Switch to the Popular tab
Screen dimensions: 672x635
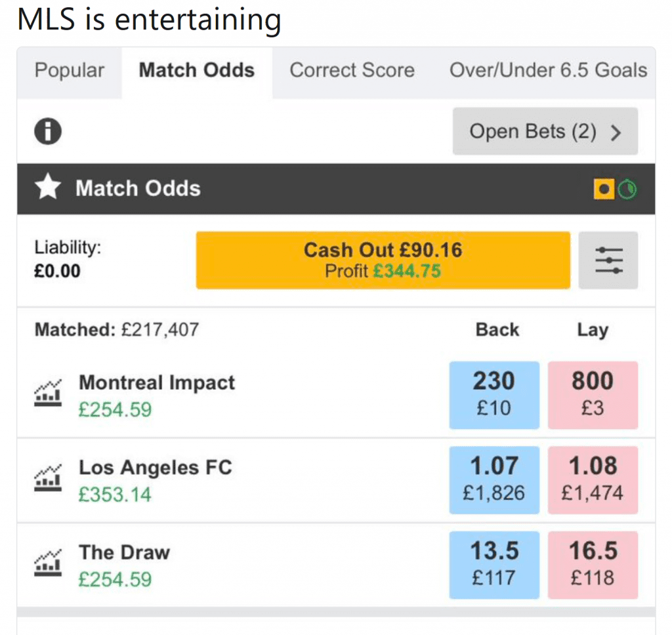click(x=70, y=71)
